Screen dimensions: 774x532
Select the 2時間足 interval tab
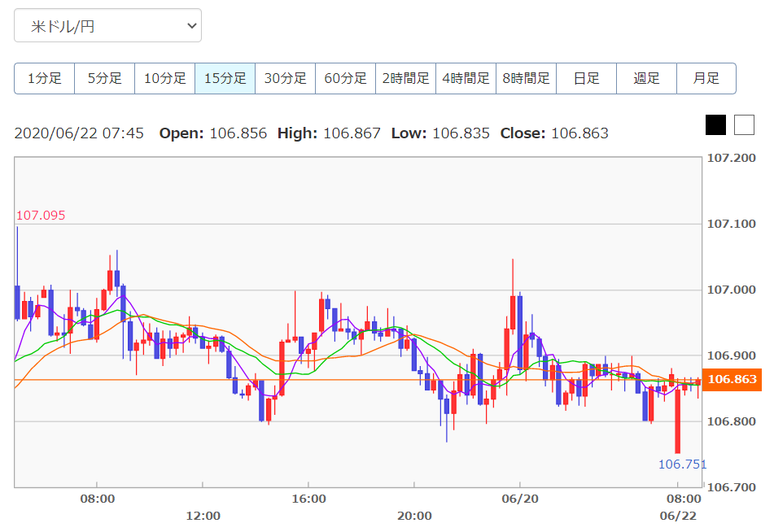tap(406, 78)
